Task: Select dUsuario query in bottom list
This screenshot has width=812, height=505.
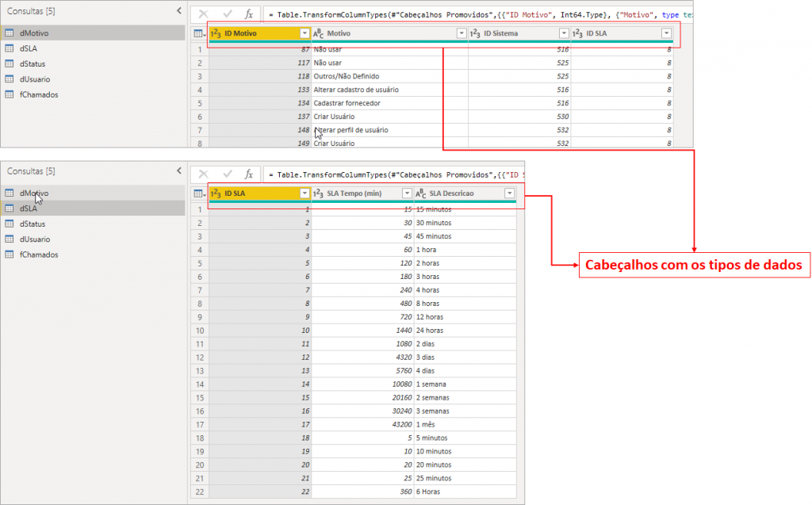Action: (x=93, y=239)
